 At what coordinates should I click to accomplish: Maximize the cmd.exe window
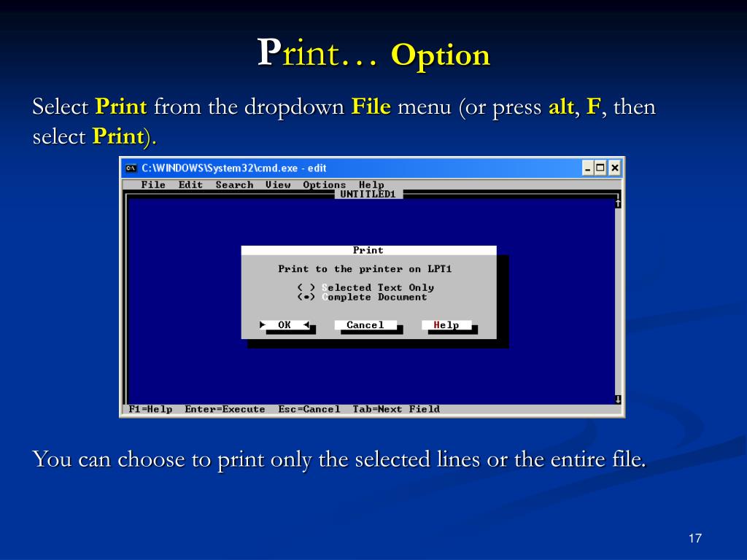click(600, 168)
